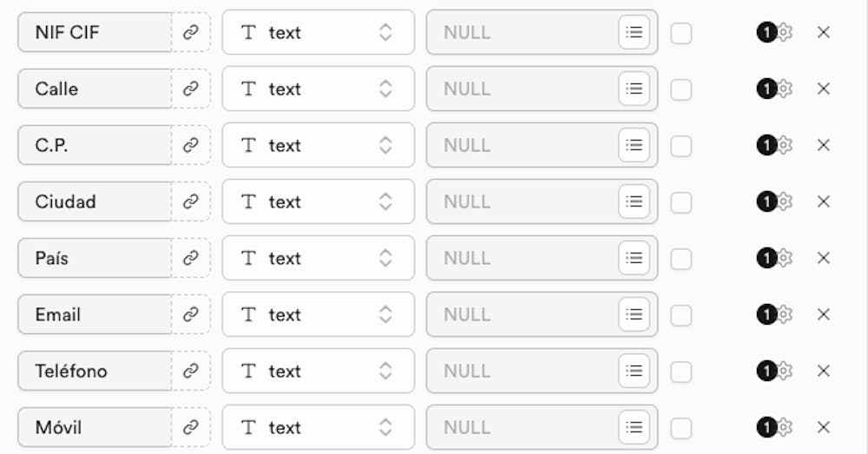The width and height of the screenshot is (868, 454).
Task: Change the data type of Teléfono column
Action: click(x=319, y=371)
